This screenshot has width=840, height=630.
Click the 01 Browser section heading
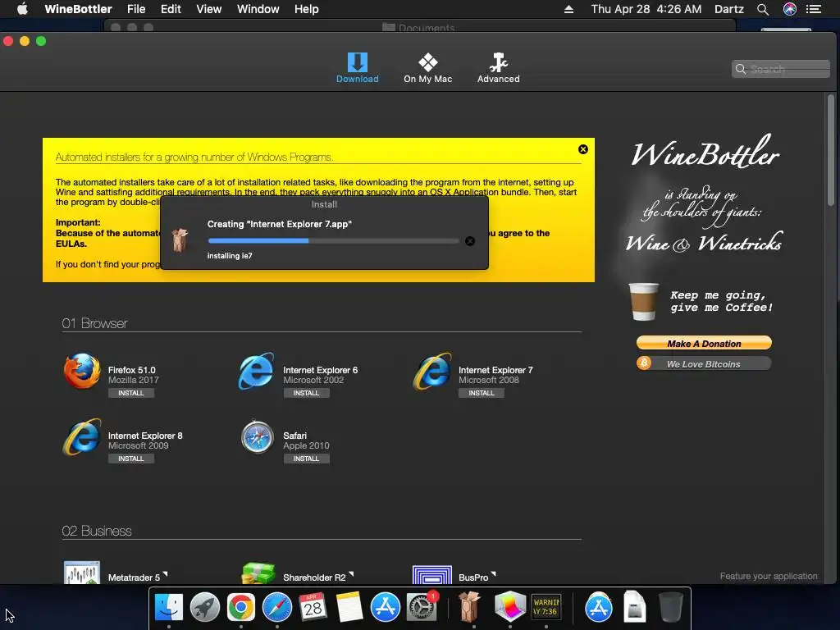(x=95, y=323)
